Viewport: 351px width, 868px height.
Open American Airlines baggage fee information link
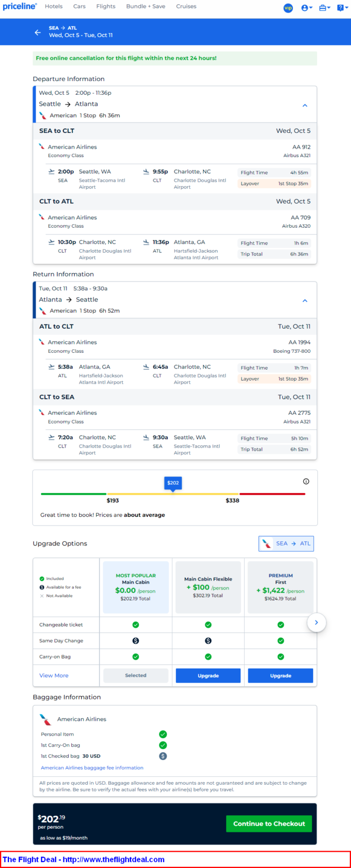92,767
